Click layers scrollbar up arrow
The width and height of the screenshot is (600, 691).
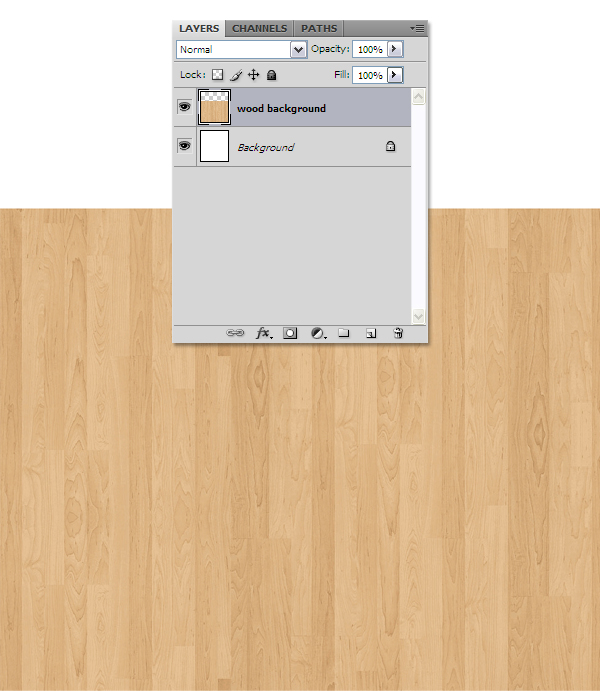click(419, 97)
